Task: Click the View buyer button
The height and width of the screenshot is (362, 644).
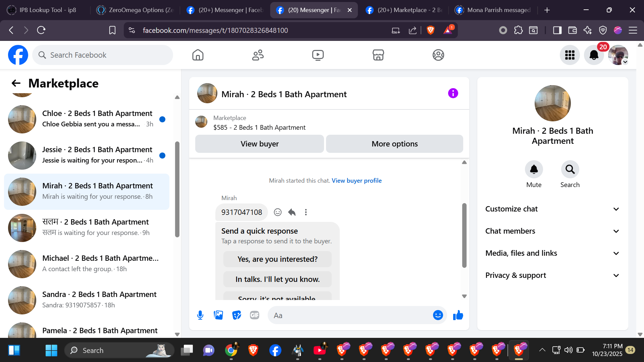Action: [259, 144]
